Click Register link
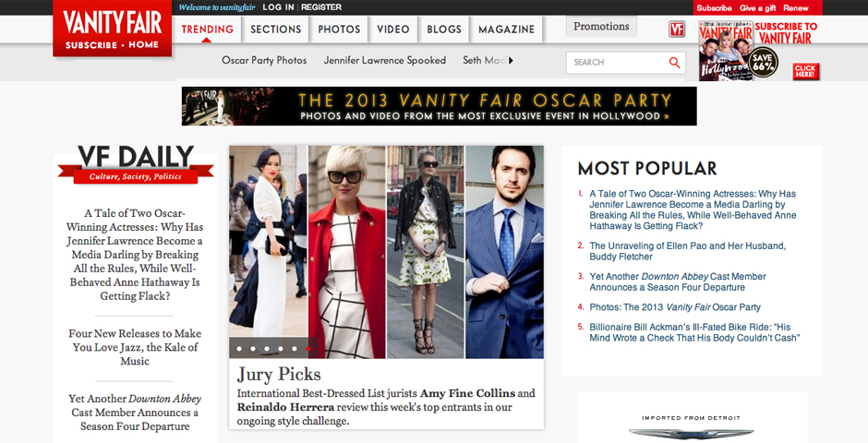The image size is (868, 443). pyautogui.click(x=321, y=7)
